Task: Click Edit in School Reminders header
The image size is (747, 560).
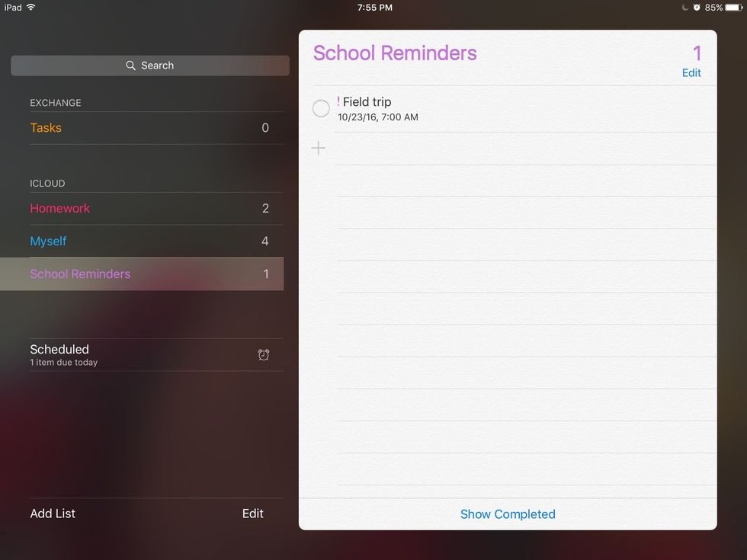Action: [691, 73]
